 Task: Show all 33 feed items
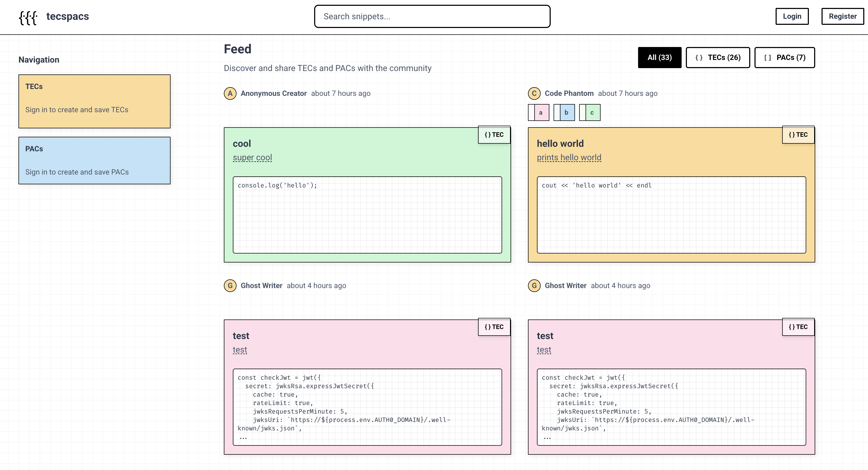(659, 58)
